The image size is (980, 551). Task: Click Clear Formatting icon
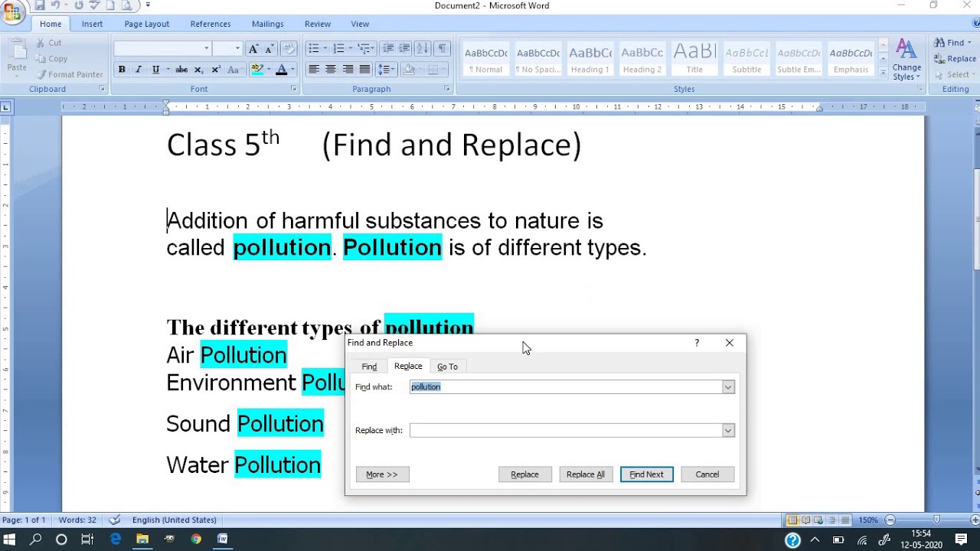coord(289,48)
